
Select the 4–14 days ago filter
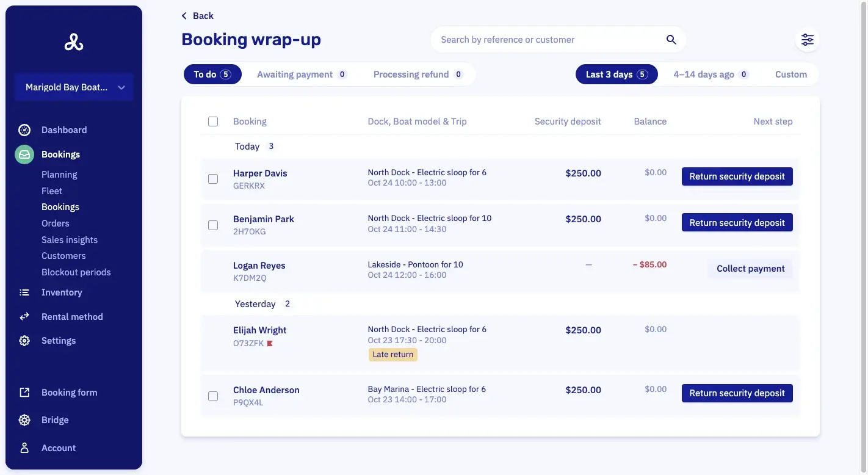coord(711,74)
